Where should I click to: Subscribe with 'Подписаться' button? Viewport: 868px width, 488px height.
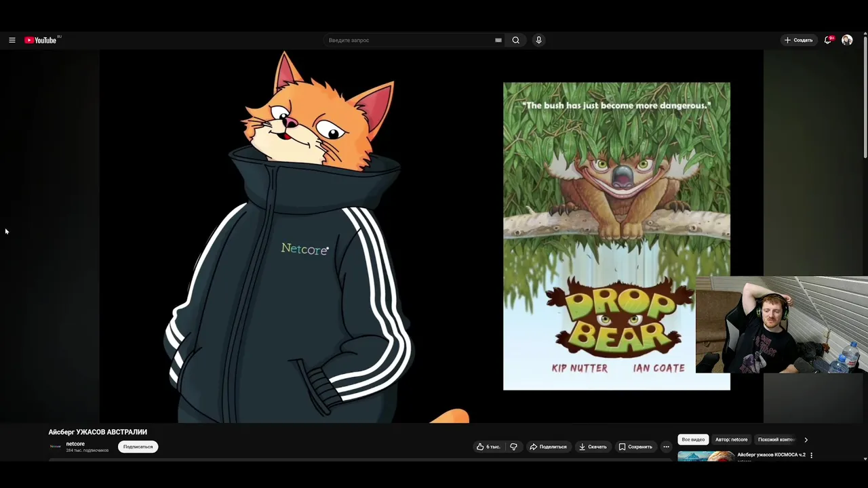click(138, 447)
